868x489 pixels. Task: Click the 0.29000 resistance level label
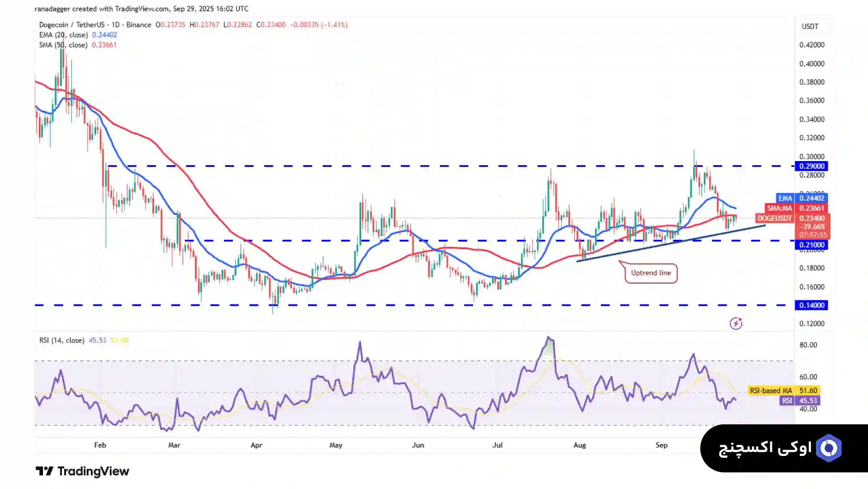coord(811,166)
